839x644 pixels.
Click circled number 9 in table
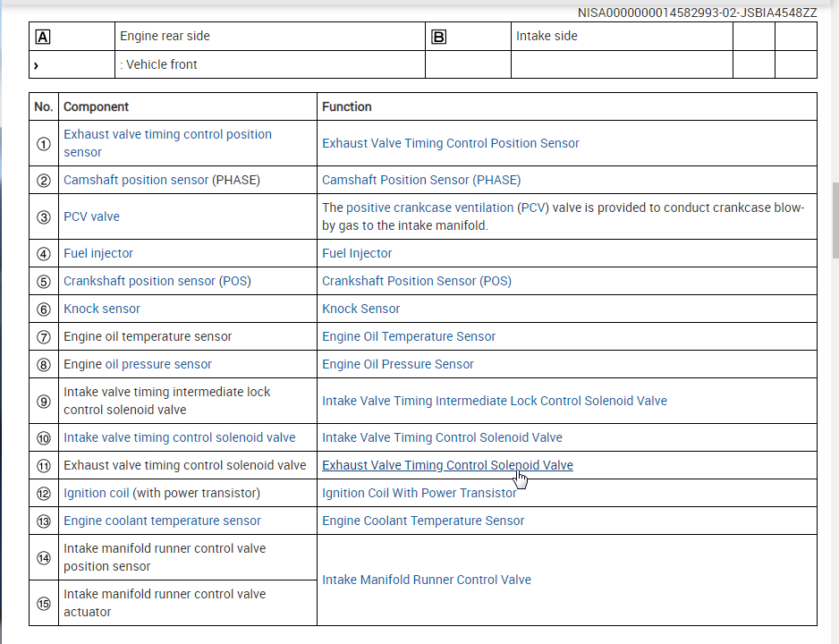[43, 402]
